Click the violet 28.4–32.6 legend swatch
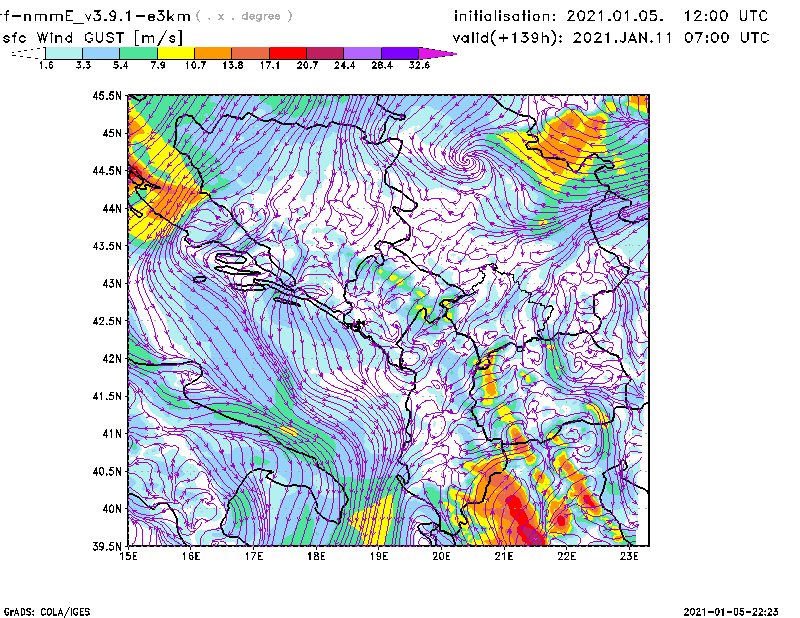The image size is (800, 618). pyautogui.click(x=399, y=53)
